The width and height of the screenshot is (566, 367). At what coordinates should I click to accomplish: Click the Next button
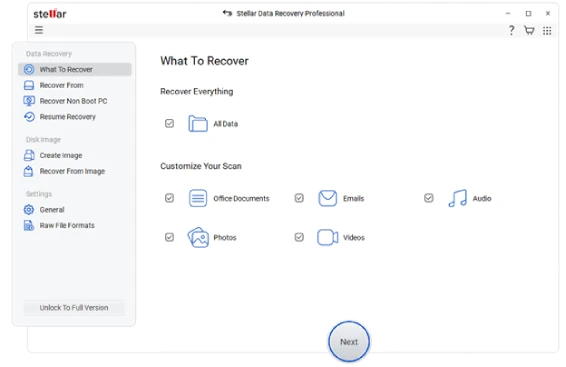pyautogui.click(x=349, y=341)
